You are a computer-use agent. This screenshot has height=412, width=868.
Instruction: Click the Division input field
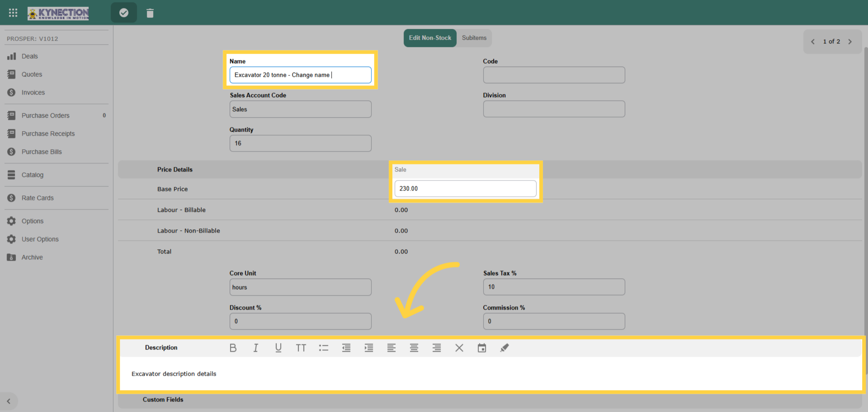point(554,109)
